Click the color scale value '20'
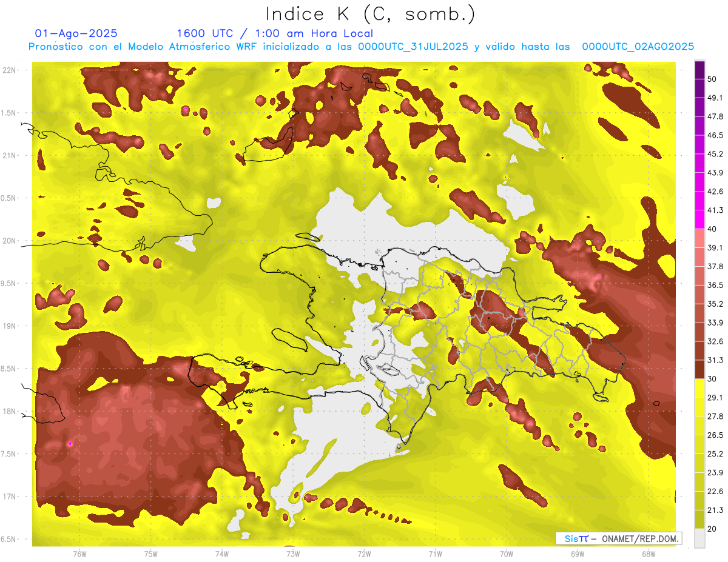 coord(712,529)
